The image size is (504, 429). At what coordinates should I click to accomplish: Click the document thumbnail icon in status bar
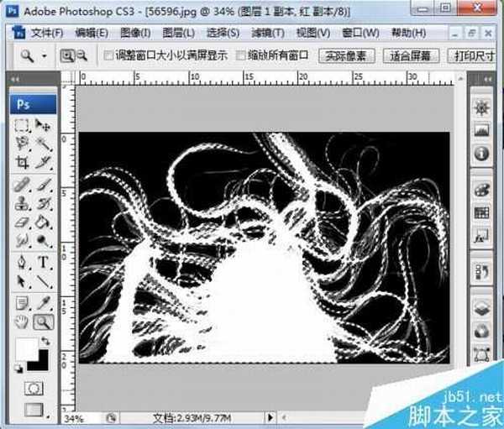tap(112, 418)
